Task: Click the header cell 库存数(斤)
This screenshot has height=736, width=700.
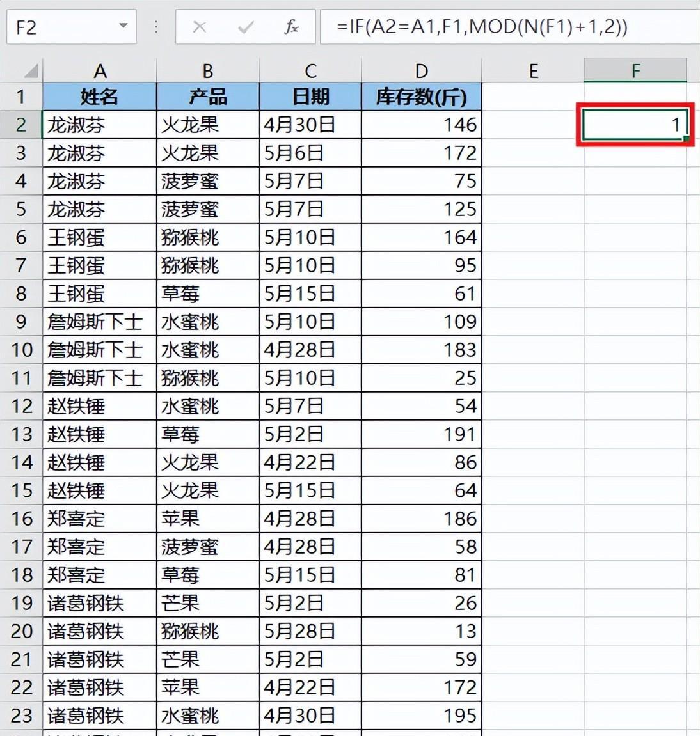Action: [x=422, y=97]
